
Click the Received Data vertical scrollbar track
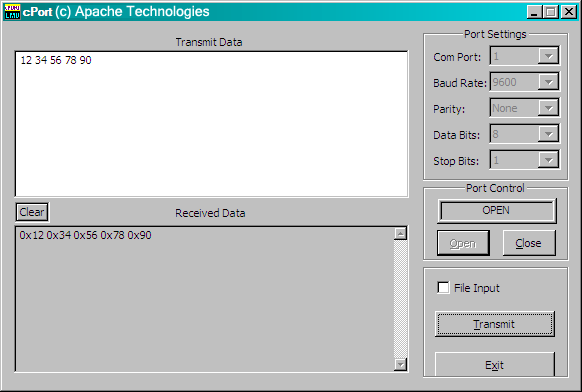(x=400, y=299)
